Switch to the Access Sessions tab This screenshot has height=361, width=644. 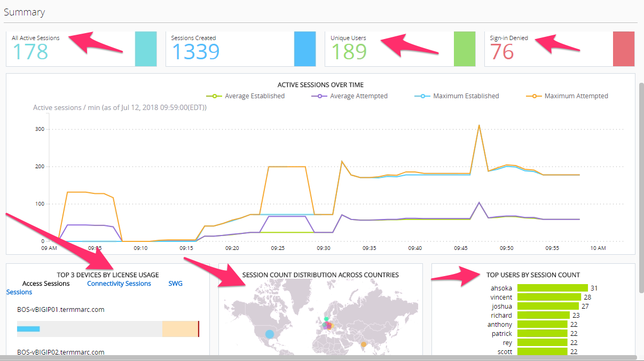(x=46, y=284)
